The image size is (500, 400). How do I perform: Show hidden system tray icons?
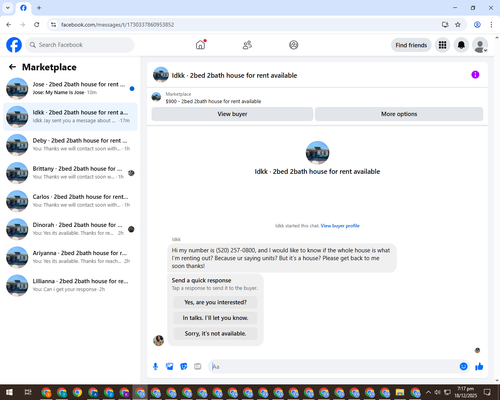point(428,392)
